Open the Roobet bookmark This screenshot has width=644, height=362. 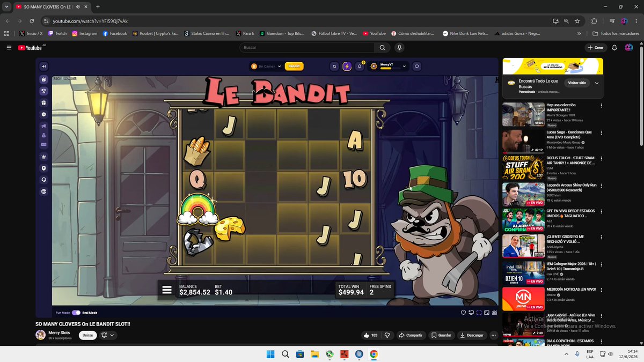point(156,33)
